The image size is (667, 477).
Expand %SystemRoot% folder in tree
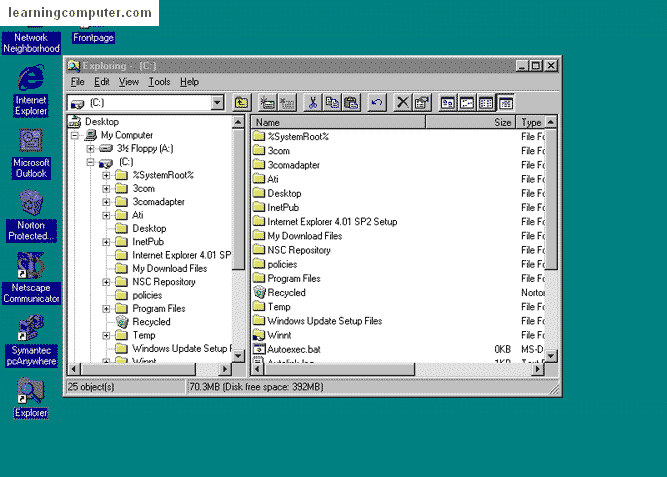pyautogui.click(x=106, y=175)
